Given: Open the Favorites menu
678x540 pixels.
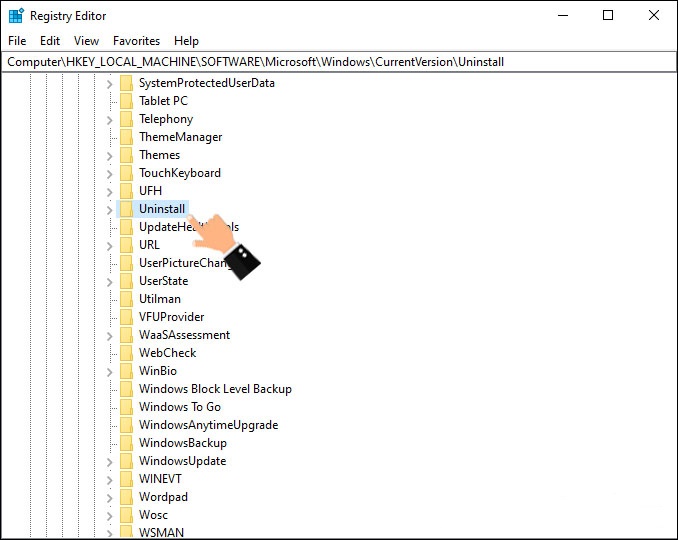Looking at the screenshot, I should pos(136,41).
